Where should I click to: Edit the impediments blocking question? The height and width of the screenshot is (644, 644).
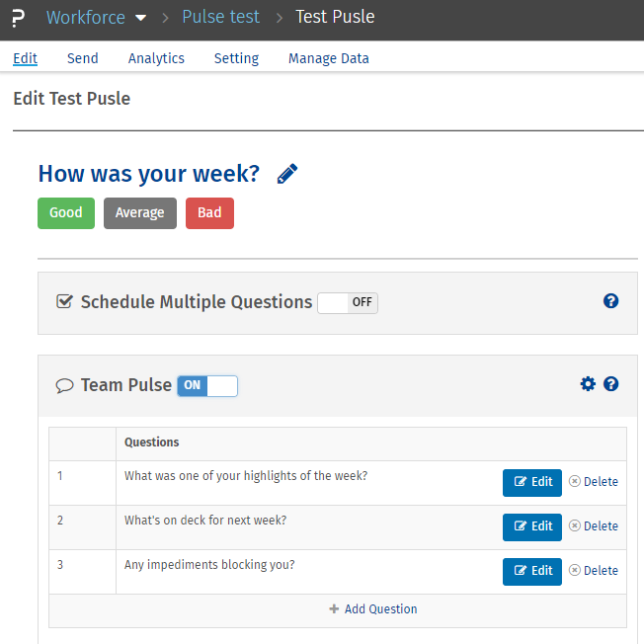click(x=532, y=571)
